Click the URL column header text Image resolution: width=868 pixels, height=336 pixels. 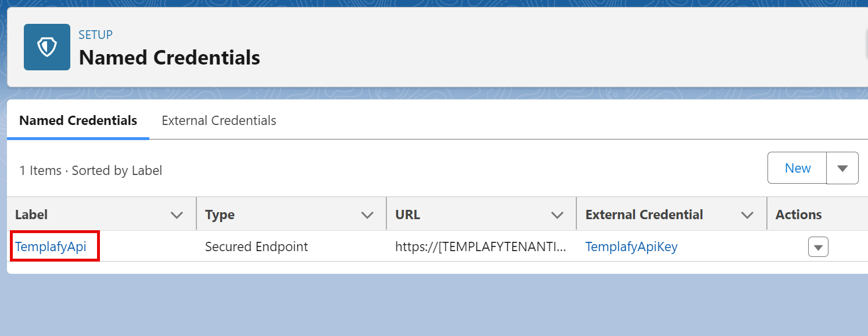click(407, 215)
